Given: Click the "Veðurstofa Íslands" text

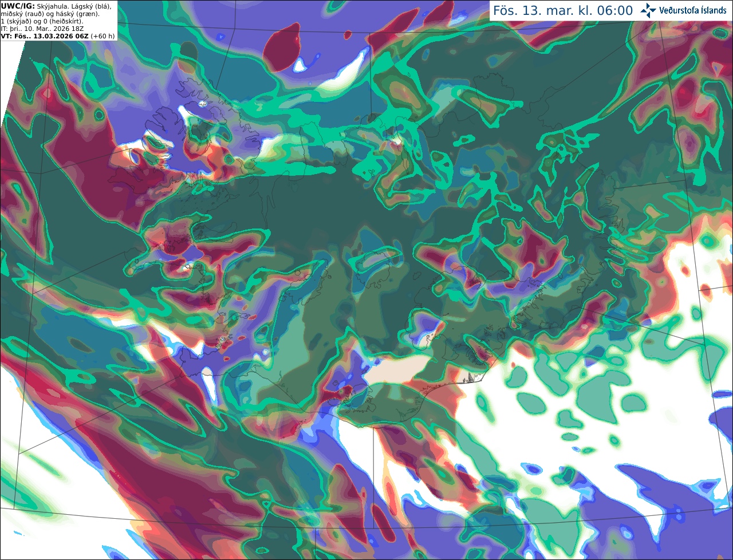Looking at the screenshot, I should 693,10.
